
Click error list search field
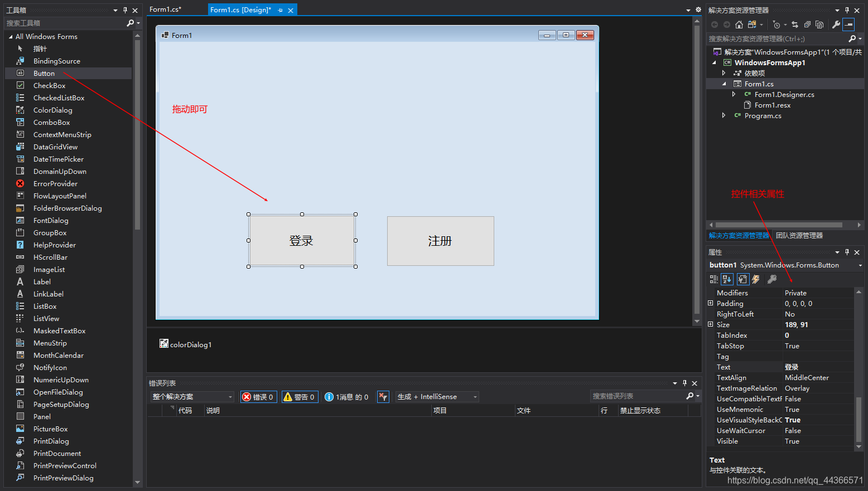tap(637, 396)
